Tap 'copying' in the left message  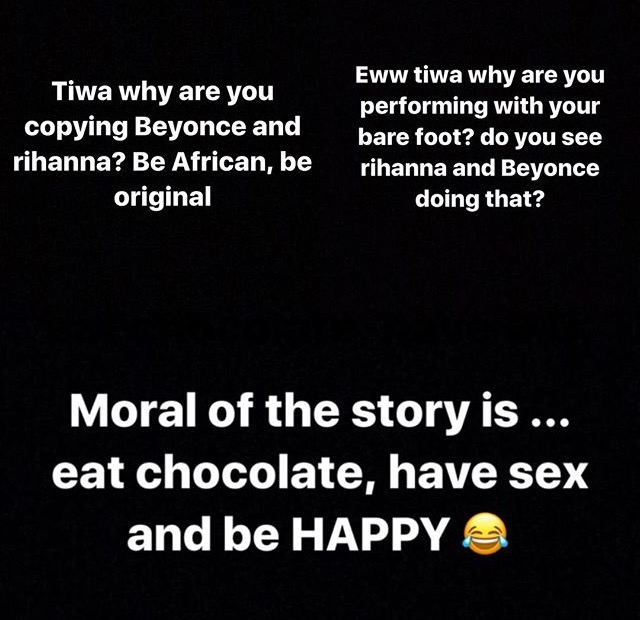tap(76, 127)
